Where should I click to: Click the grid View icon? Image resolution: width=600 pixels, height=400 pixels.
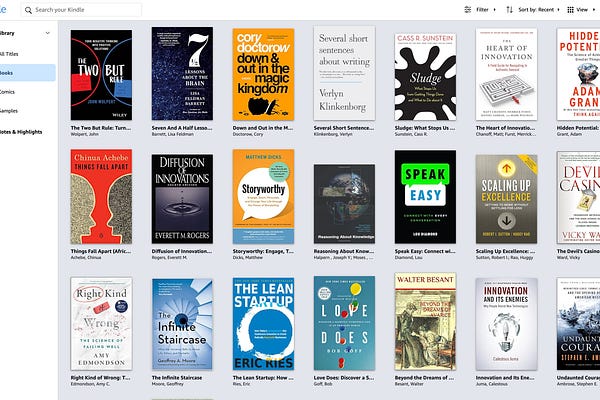click(571, 10)
